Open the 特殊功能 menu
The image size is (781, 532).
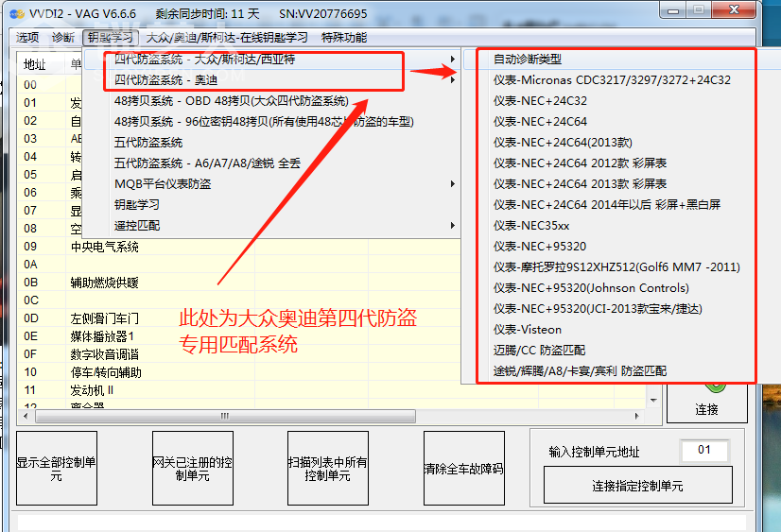click(344, 37)
